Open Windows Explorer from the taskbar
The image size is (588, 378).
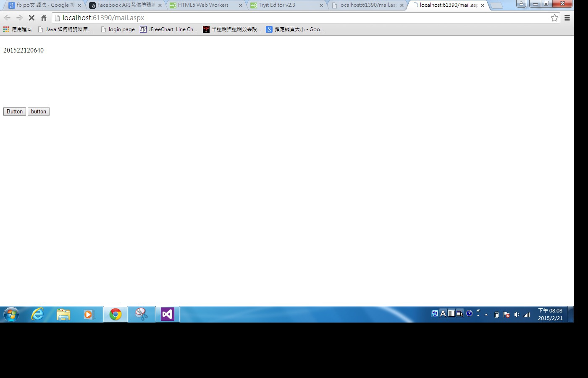coord(63,314)
